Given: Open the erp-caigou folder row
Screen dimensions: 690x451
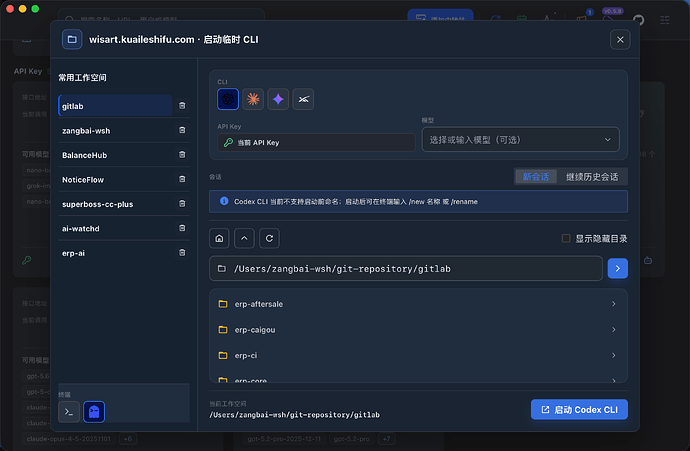Looking at the screenshot, I should coord(418,330).
